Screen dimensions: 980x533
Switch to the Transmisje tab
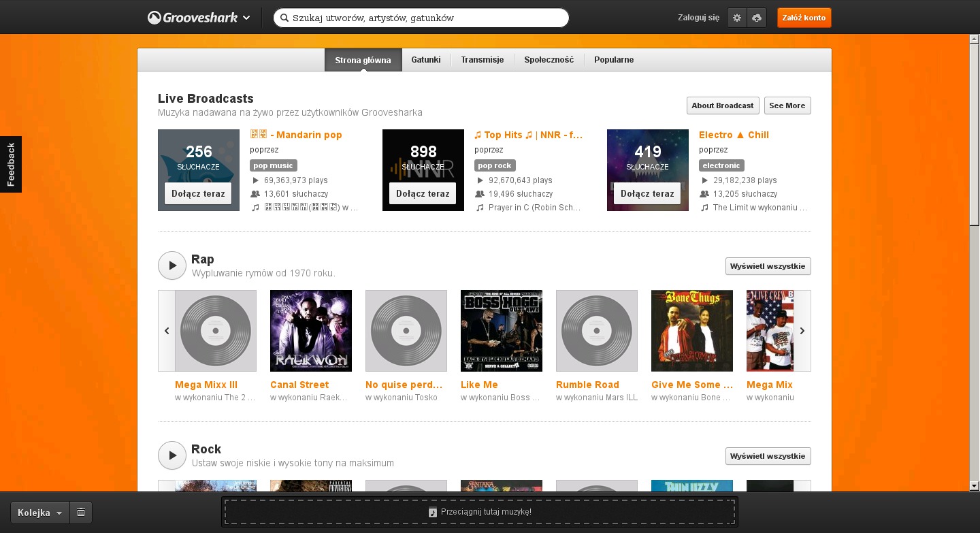[x=482, y=60]
